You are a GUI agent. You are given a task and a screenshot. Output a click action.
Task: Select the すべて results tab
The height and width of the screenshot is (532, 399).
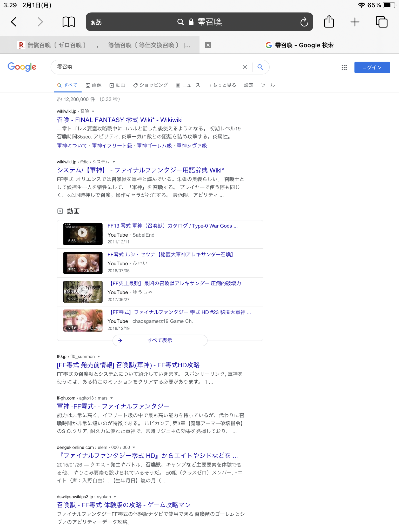(x=68, y=85)
